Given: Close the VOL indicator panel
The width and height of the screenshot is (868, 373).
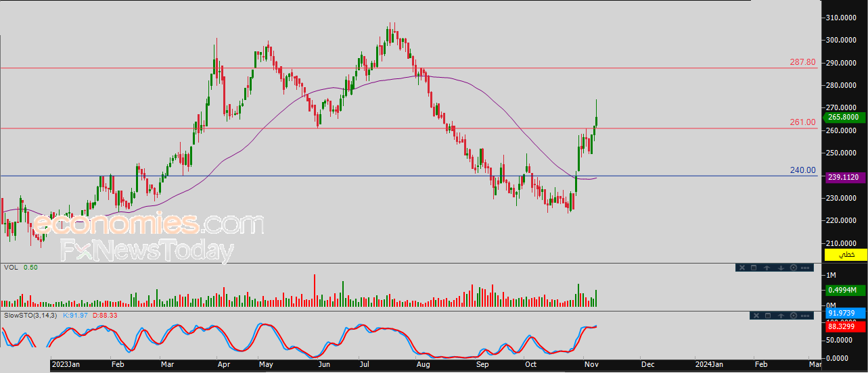Looking at the screenshot, I should (741, 268).
